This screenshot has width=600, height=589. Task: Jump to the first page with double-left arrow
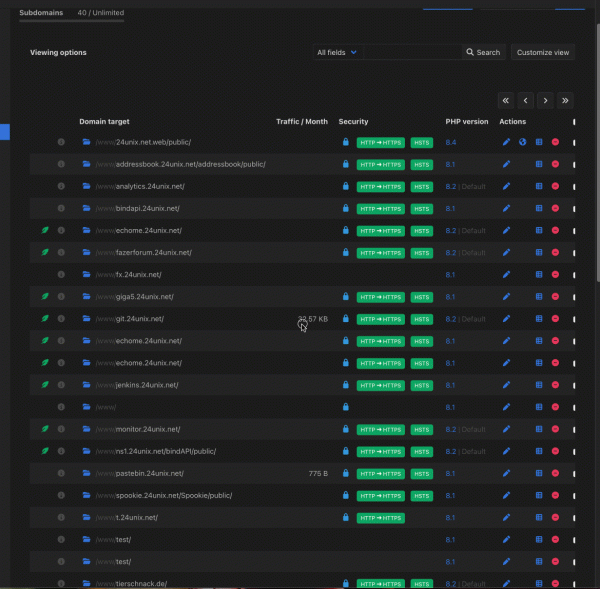[506, 100]
